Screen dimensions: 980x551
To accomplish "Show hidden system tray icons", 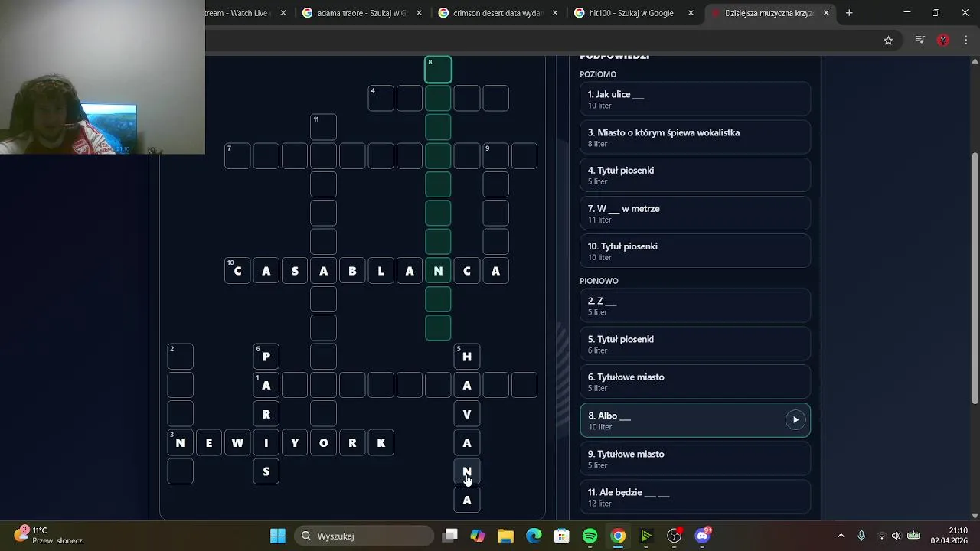I will click(x=841, y=536).
